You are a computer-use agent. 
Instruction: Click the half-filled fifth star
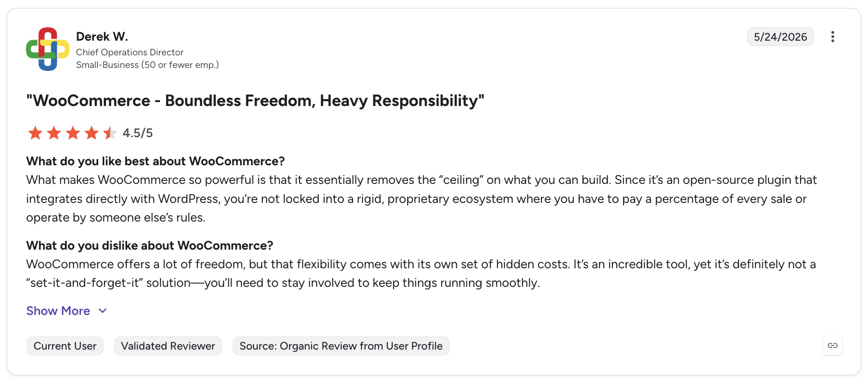coord(110,133)
